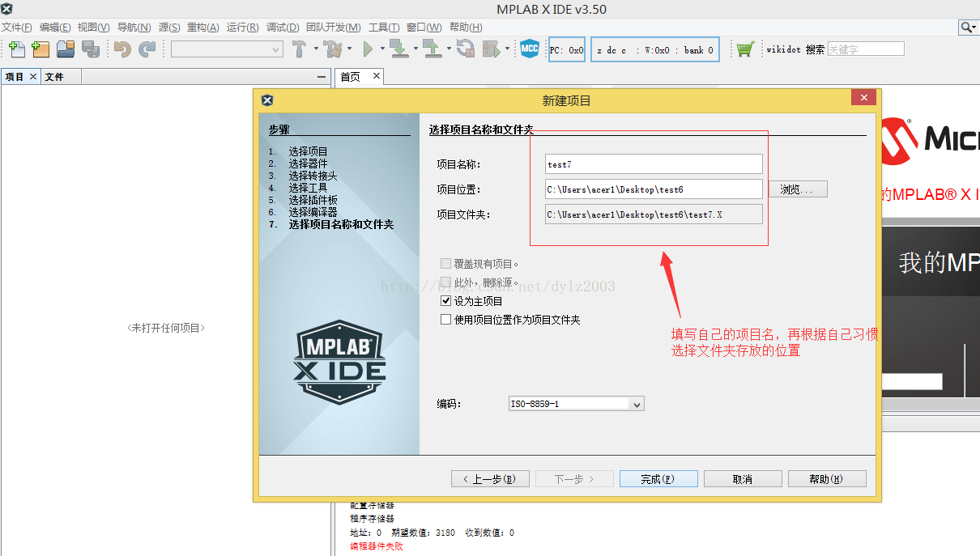Click the 上一步(B) back button
Screen dimensions: 980x556
point(490,479)
